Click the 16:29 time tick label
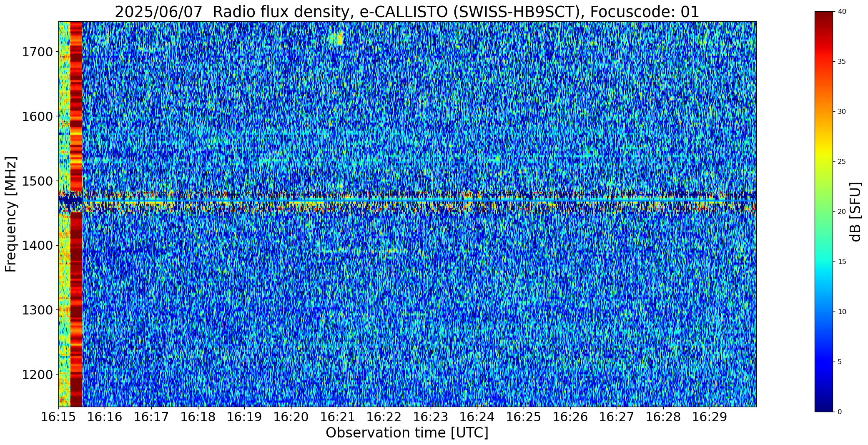 click(x=710, y=417)
